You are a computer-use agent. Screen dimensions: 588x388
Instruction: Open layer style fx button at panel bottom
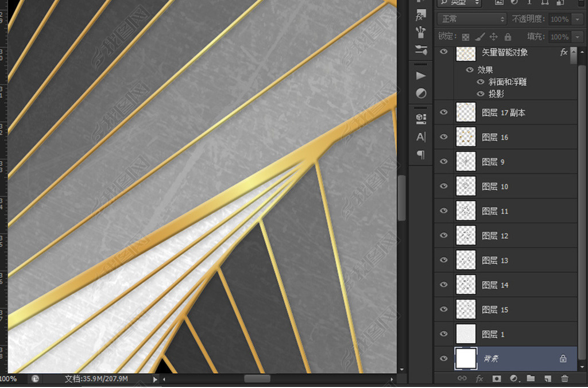[479, 379]
